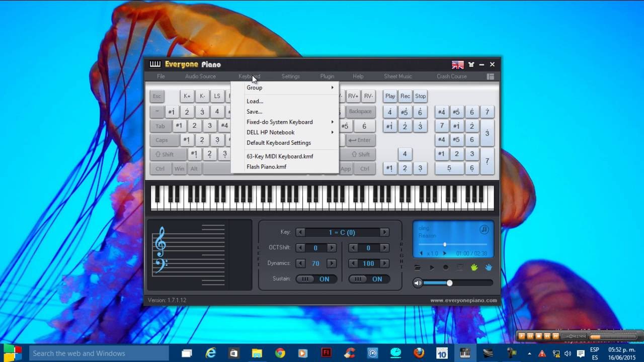Increase right hand OCTShift value
The image size is (644, 362).
click(x=384, y=248)
